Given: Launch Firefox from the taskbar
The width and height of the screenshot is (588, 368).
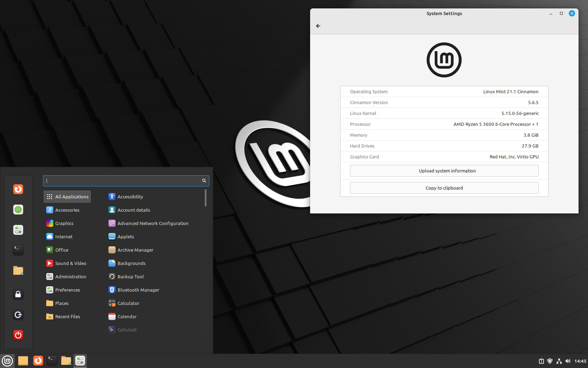Looking at the screenshot, I should tap(38, 361).
